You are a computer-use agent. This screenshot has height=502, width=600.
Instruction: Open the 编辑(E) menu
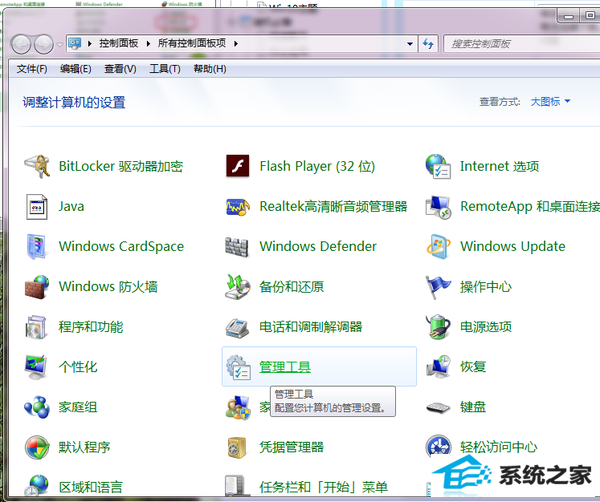point(75,69)
